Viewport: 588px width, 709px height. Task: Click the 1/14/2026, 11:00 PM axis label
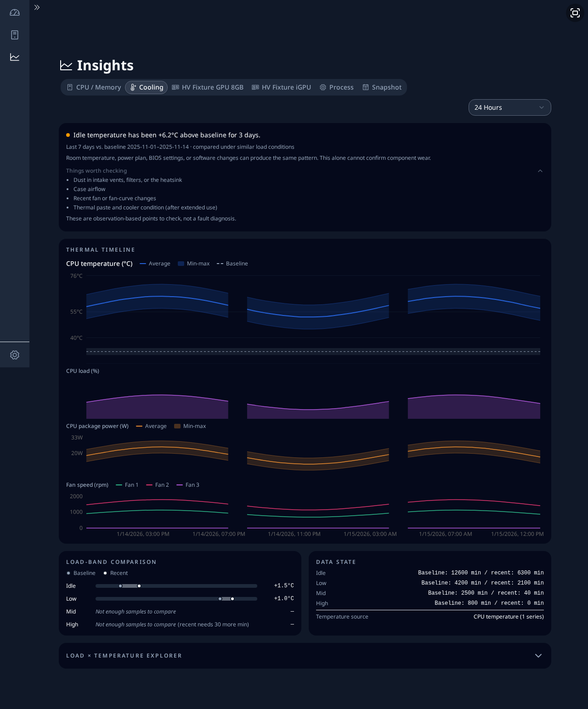click(x=294, y=534)
